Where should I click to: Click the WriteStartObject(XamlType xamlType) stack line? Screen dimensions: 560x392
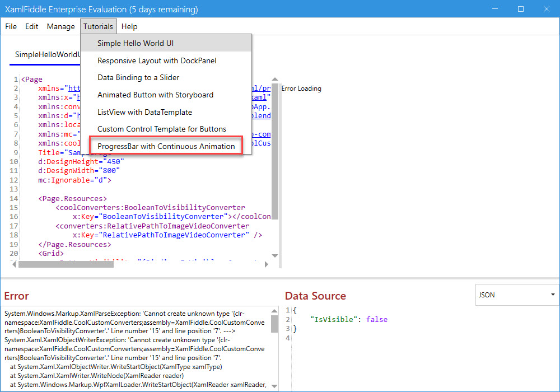click(x=116, y=367)
